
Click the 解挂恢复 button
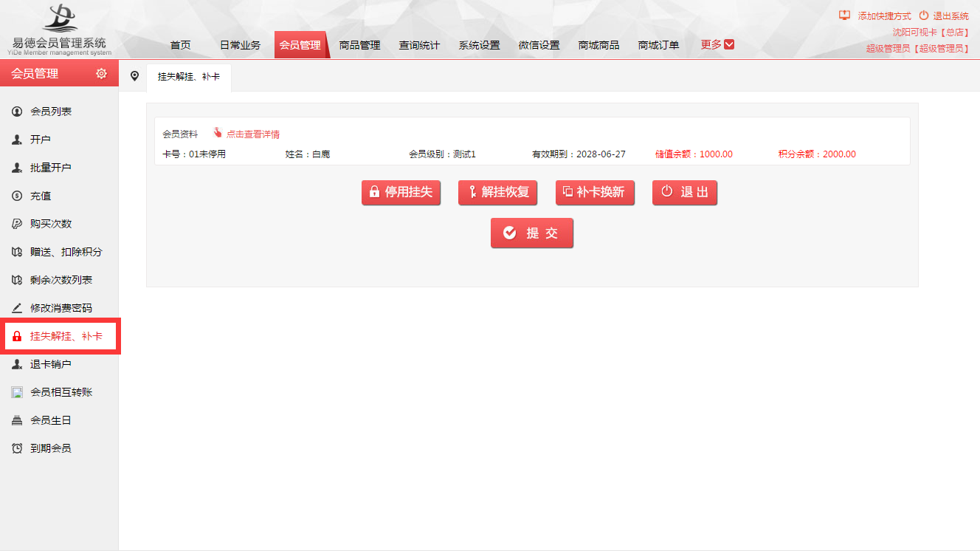pos(497,192)
